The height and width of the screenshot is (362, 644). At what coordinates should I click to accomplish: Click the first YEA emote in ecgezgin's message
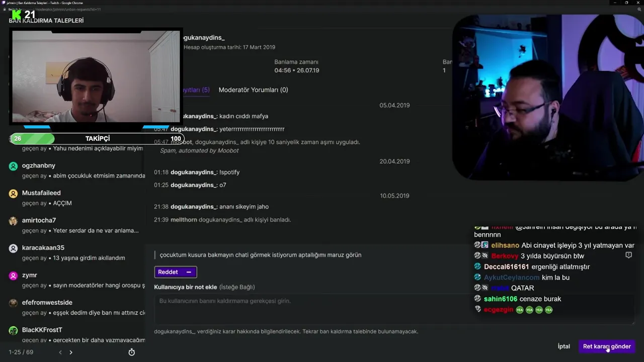click(520, 310)
